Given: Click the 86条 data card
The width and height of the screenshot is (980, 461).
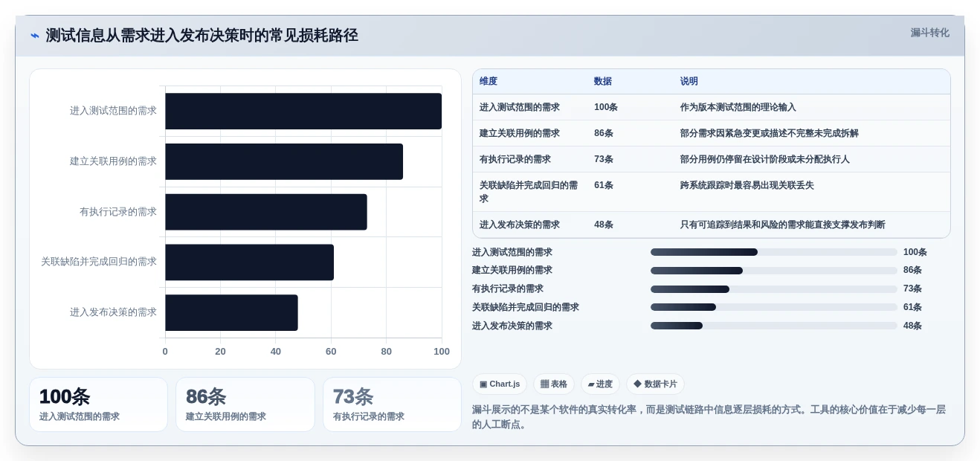Looking at the screenshot, I should coord(245,404).
